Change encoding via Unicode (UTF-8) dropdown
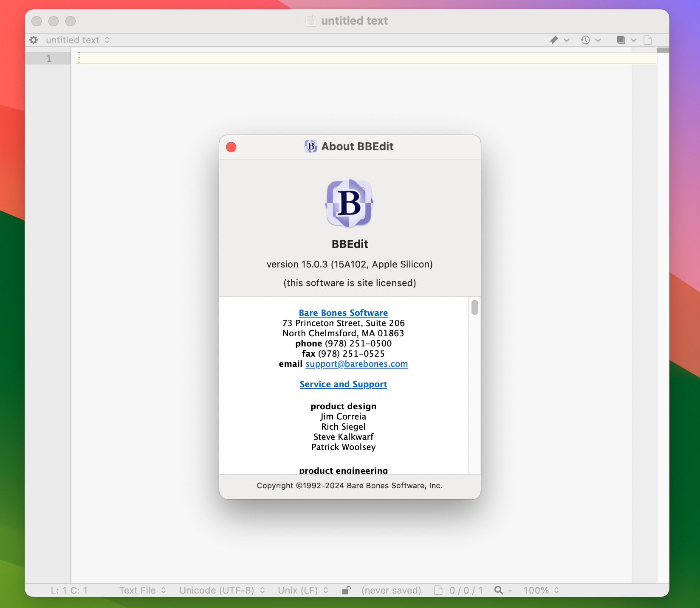The height and width of the screenshot is (608, 700). coord(221,590)
